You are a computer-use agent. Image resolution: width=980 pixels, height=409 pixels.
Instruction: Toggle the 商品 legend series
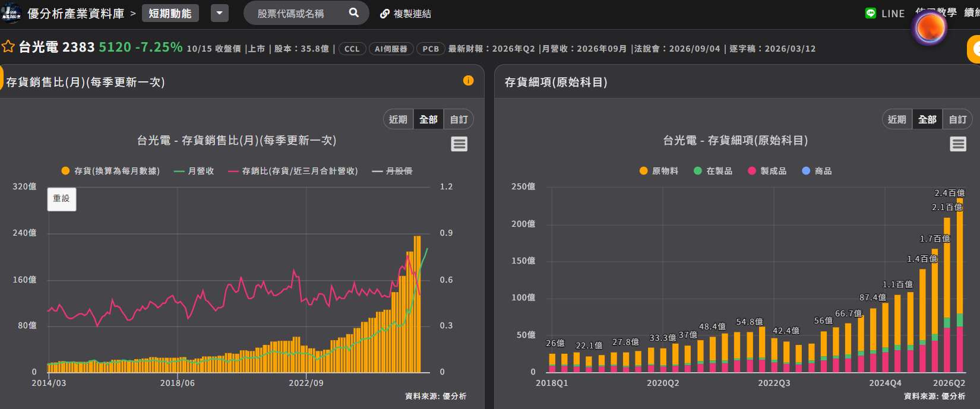coord(817,171)
